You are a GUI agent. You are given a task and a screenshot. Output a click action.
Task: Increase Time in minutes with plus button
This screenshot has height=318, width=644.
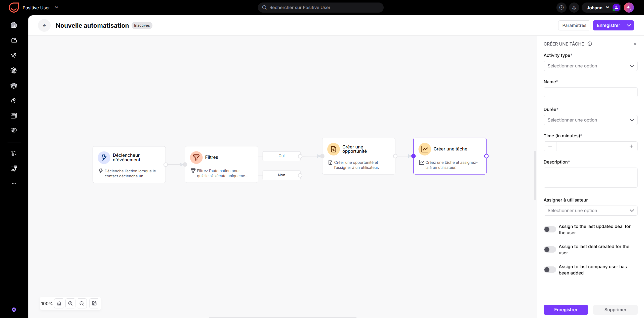[x=631, y=146]
